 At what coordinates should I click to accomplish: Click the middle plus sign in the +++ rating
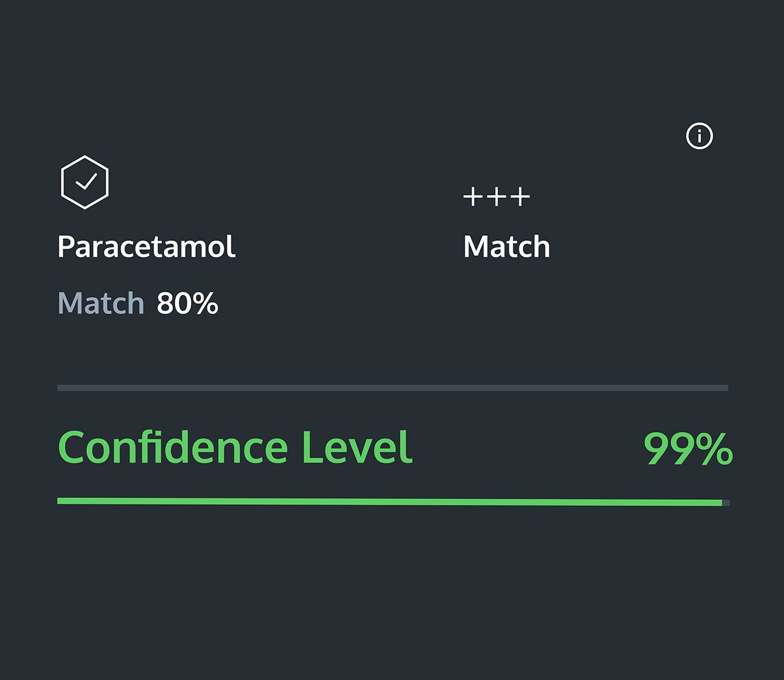[496, 197]
